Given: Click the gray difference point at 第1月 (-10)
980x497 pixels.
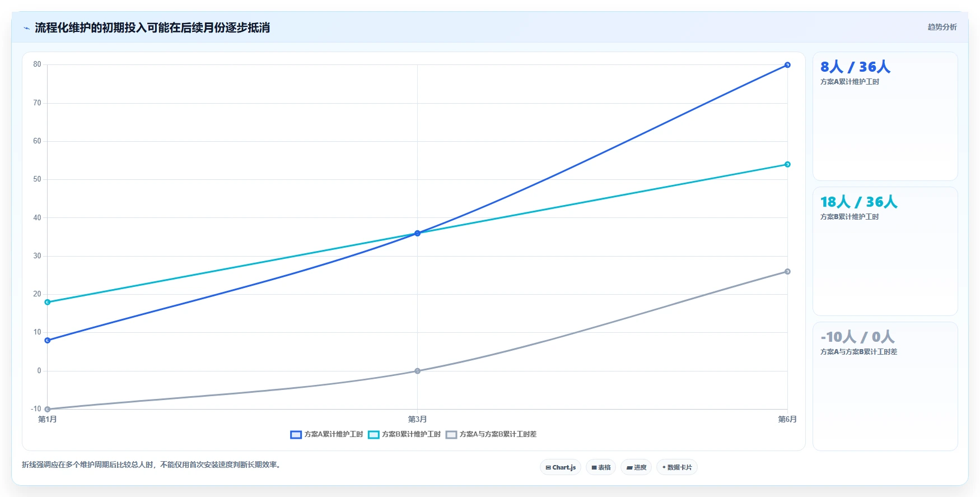Looking at the screenshot, I should click(x=48, y=409).
